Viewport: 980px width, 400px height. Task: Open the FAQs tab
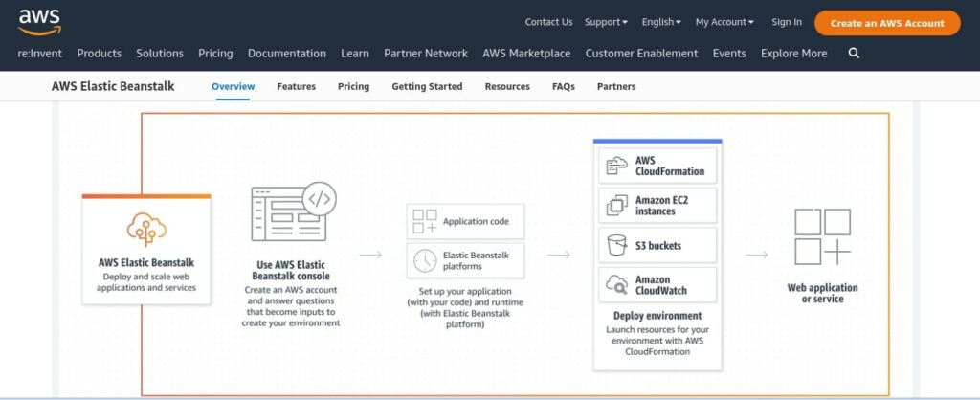[563, 86]
